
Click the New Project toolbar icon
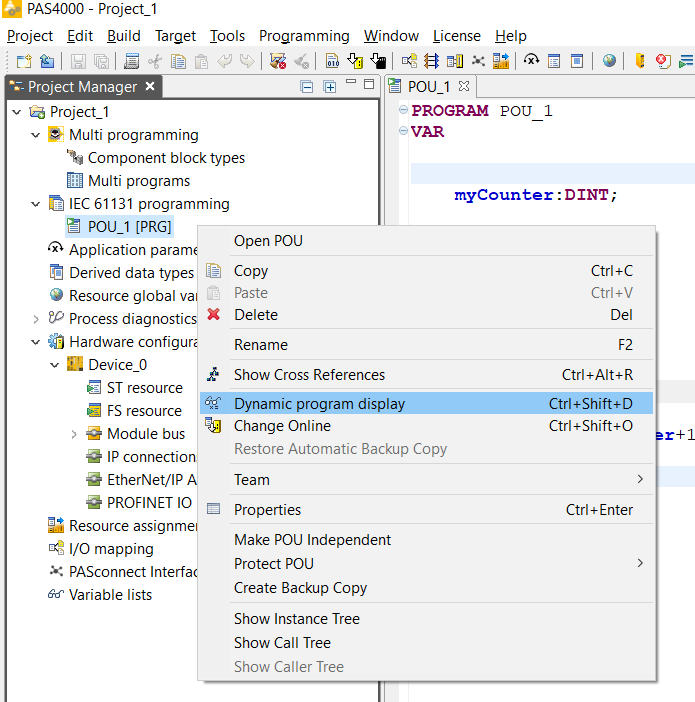click(24, 61)
